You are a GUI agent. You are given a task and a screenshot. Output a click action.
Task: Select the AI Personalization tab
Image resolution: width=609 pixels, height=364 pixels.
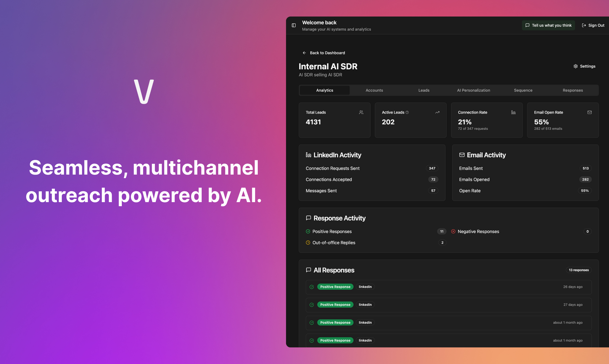pyautogui.click(x=474, y=90)
